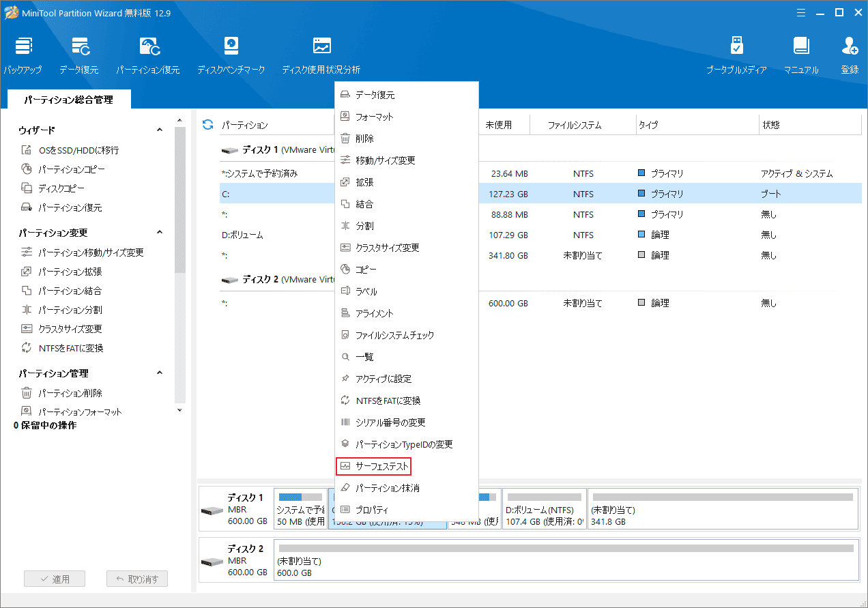Select パーティション削除 in the sidebar

(x=61, y=393)
